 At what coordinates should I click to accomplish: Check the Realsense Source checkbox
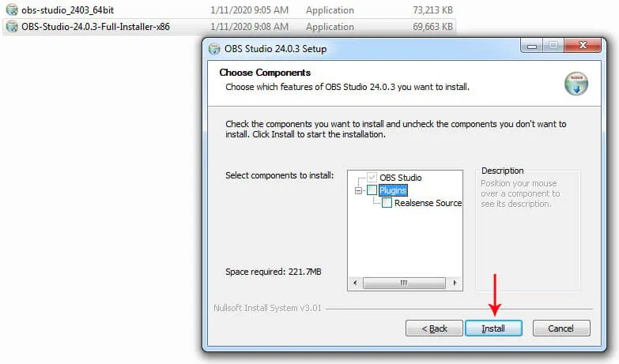click(x=387, y=203)
